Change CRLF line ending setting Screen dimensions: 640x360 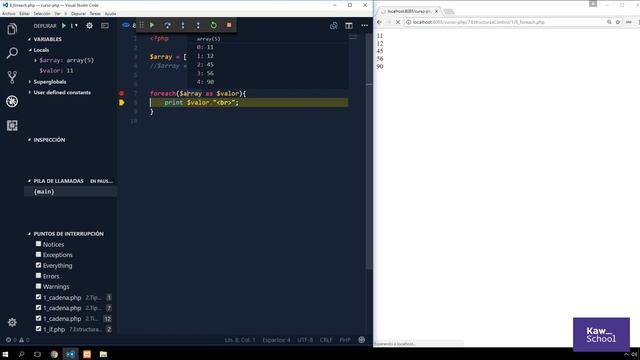(326, 340)
